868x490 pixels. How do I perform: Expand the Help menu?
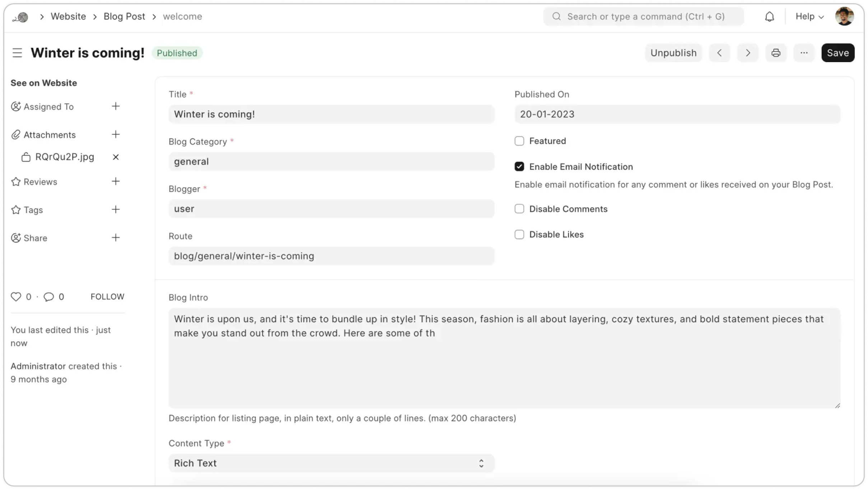[809, 17]
